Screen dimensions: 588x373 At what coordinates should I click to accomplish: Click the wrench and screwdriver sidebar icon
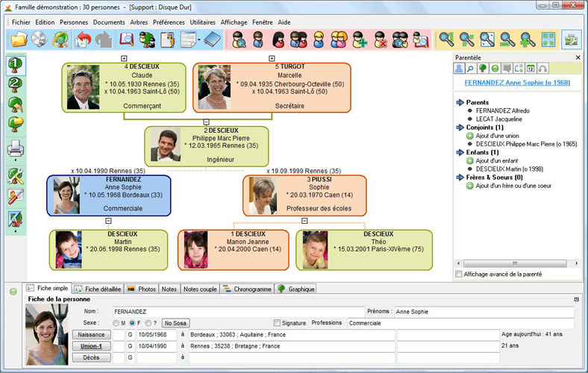(x=16, y=176)
